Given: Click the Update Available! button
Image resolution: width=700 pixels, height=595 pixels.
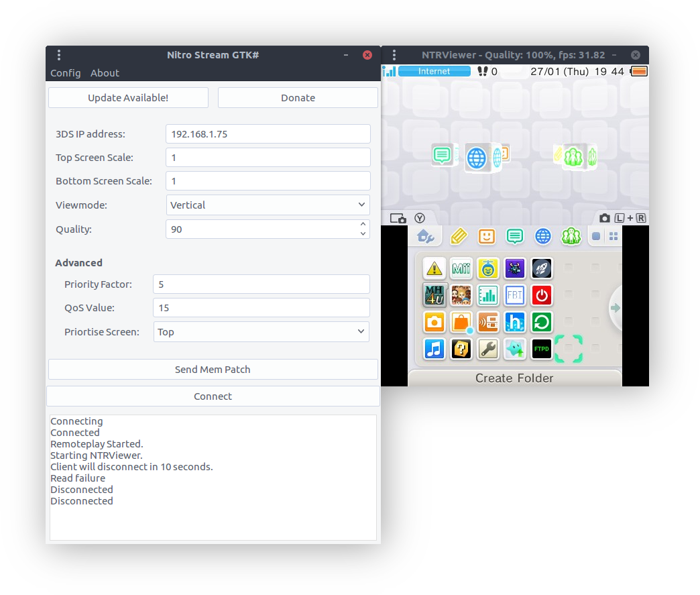Looking at the screenshot, I should tap(128, 98).
